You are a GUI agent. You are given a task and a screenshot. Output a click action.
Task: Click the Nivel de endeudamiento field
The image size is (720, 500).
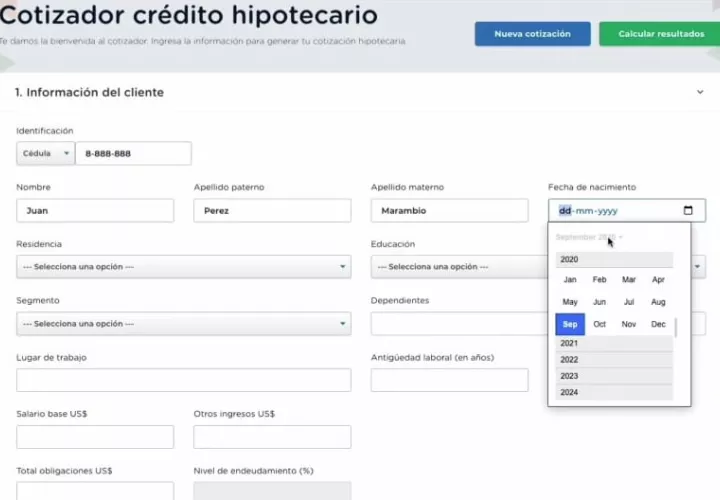tap(272, 491)
